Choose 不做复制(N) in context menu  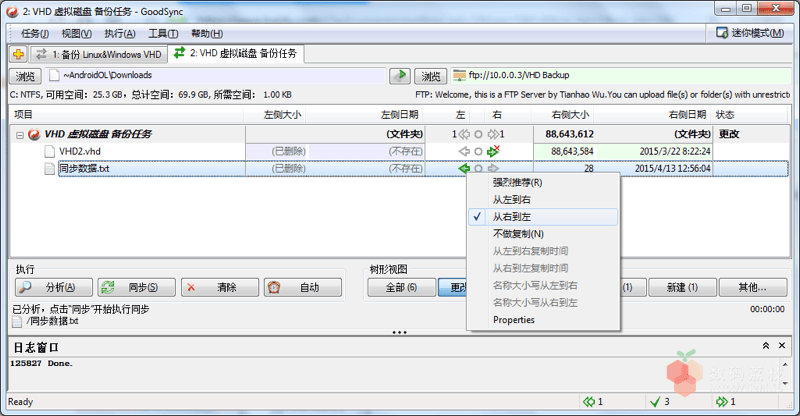543,234
